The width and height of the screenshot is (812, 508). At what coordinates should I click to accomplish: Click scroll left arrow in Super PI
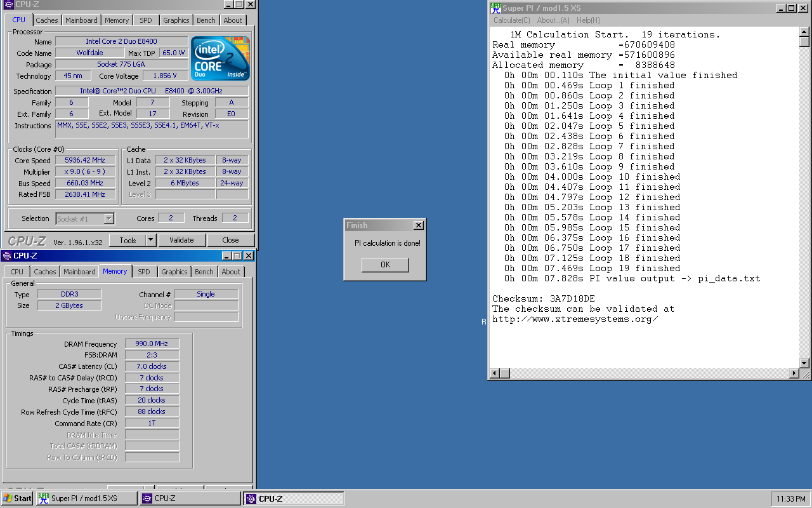tap(495, 373)
